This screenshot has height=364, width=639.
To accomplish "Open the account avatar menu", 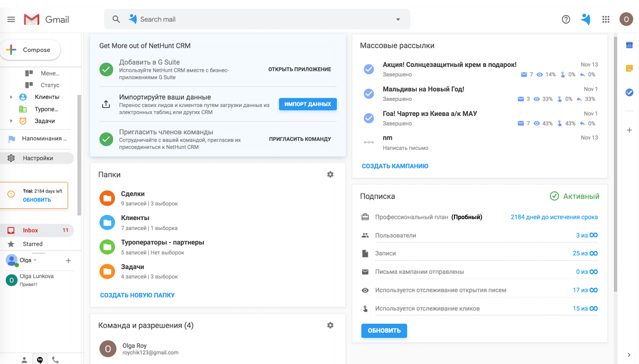I will (x=626, y=19).
